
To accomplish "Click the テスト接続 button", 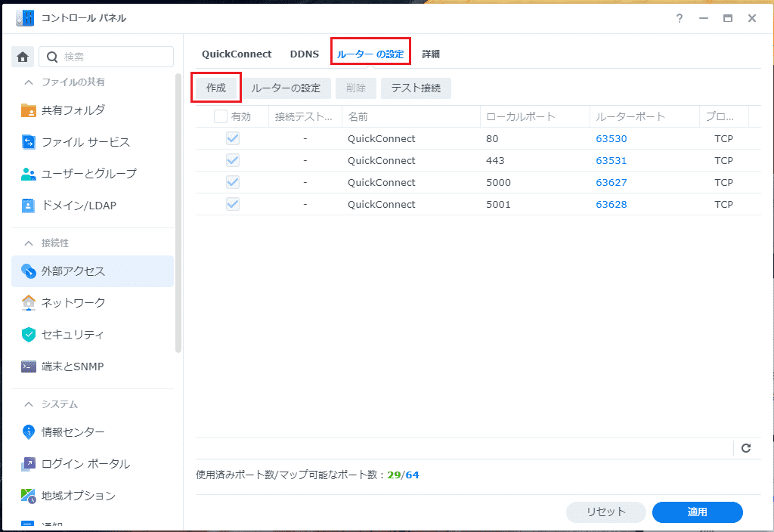I will 416,88.
